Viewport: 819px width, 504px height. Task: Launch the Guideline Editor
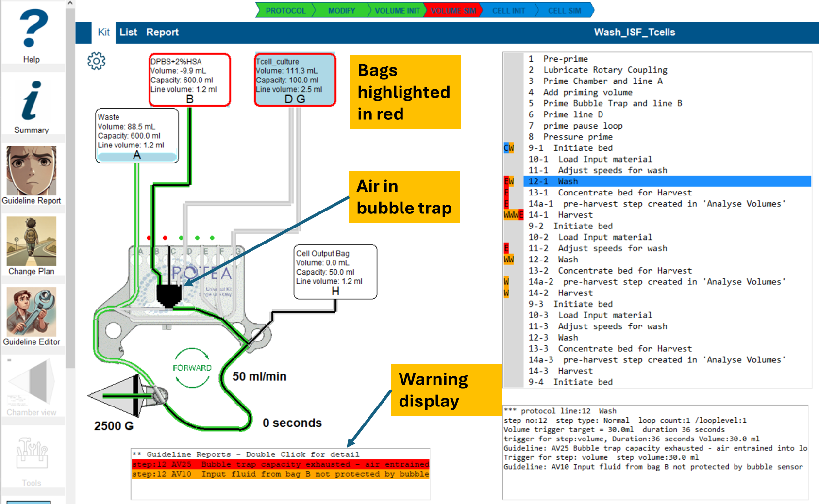[32, 312]
